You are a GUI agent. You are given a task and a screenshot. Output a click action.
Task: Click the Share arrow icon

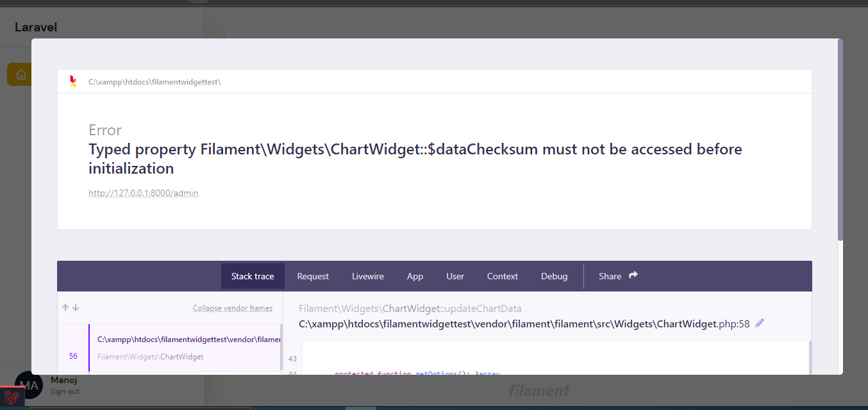click(x=633, y=275)
